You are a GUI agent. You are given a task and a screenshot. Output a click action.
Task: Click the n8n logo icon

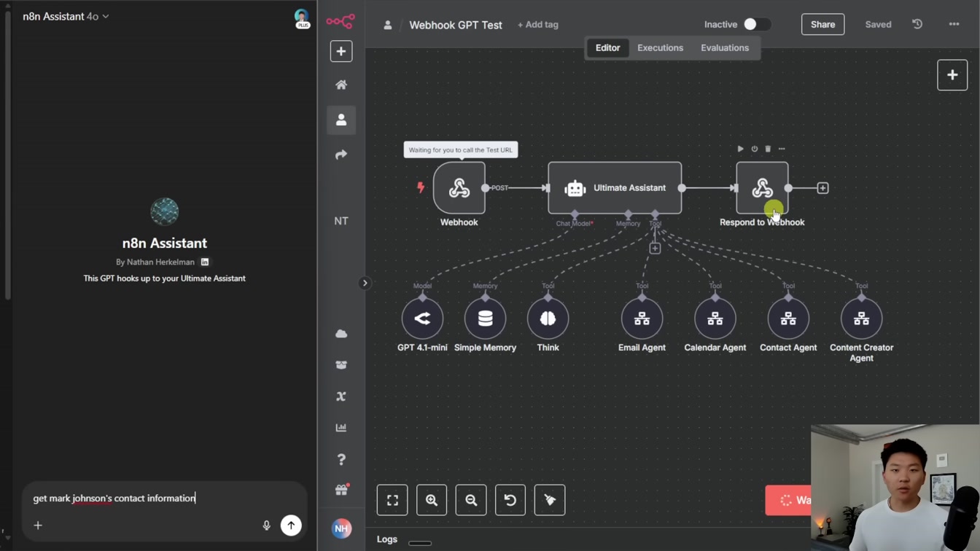coord(341,21)
